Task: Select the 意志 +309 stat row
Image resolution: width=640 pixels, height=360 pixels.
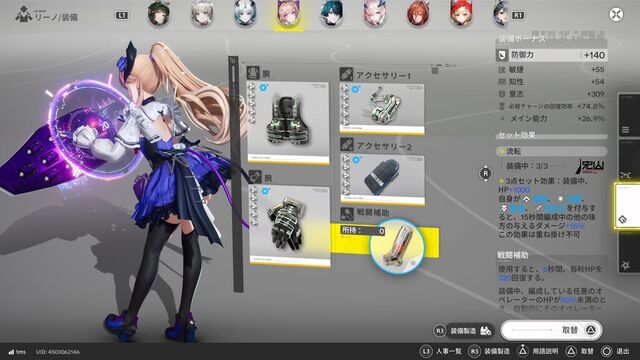Action: 551,94
